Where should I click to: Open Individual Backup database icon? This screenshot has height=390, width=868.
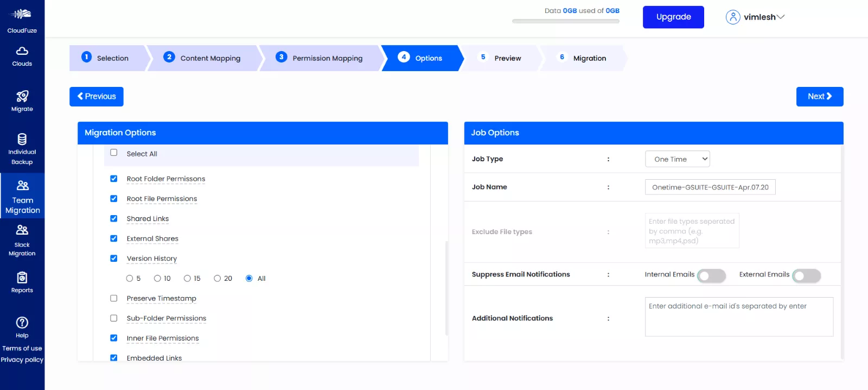[x=22, y=139]
